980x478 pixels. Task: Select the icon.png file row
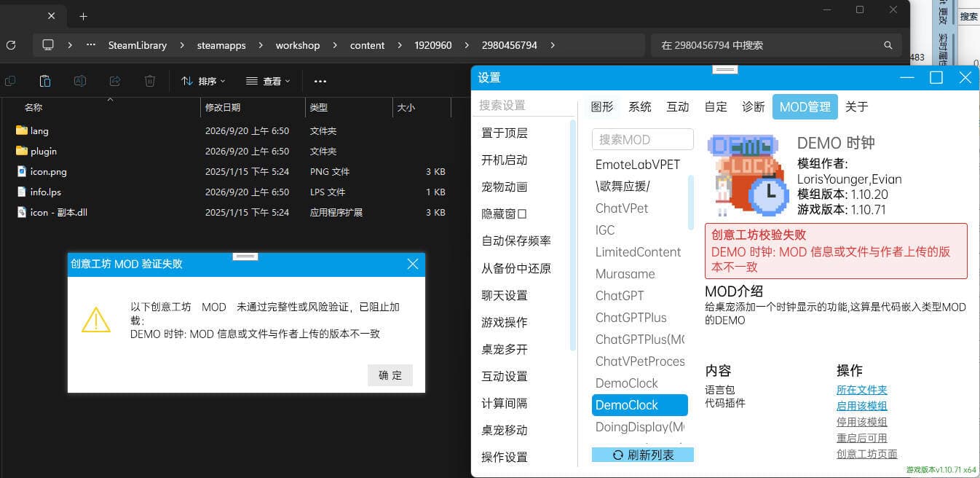tap(232, 171)
